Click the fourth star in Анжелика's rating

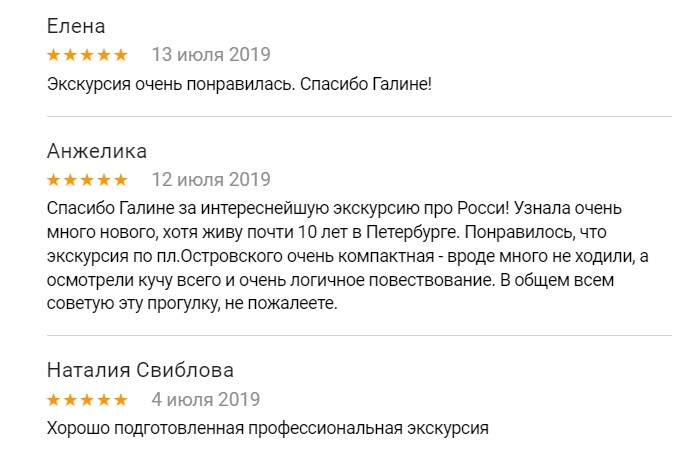point(104,180)
